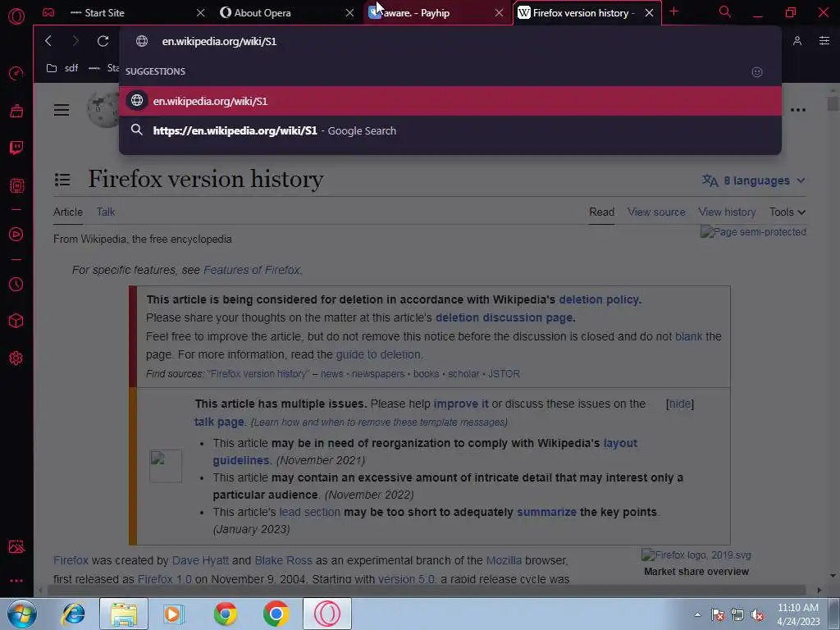Open Windows Explorer from taskbar
The image size is (840, 630).
pyautogui.click(x=124, y=614)
